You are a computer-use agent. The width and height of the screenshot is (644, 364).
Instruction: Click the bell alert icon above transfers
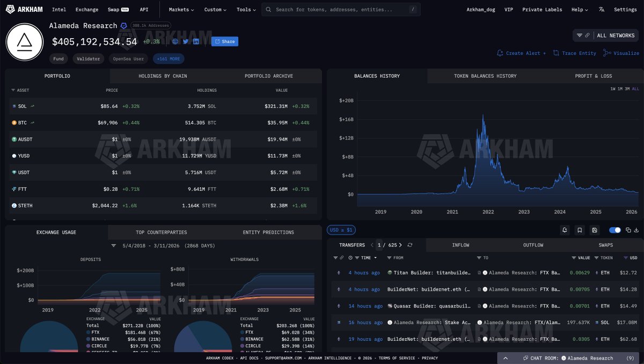565,230
